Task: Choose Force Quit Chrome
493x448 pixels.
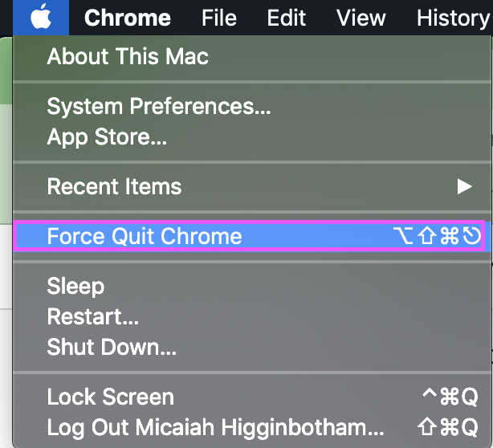Action: click(x=145, y=236)
